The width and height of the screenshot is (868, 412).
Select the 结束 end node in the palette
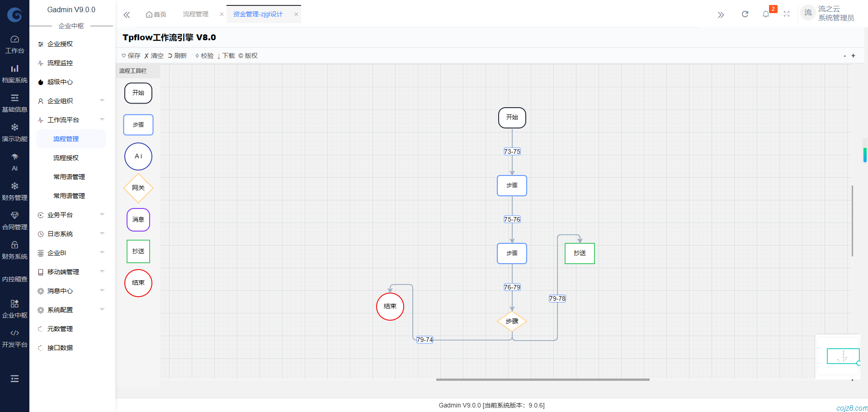tap(138, 283)
